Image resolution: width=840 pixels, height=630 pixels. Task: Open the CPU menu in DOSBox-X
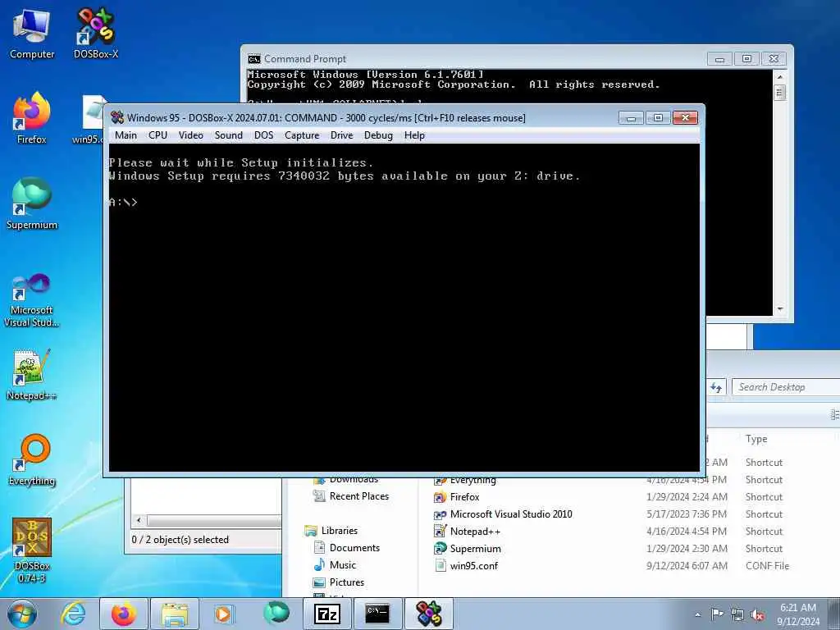pyautogui.click(x=158, y=135)
